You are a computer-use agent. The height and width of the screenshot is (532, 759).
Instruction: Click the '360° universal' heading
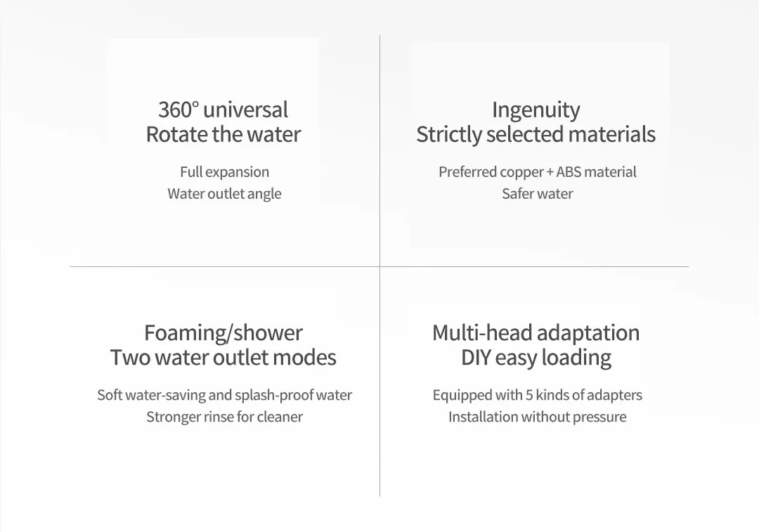click(223, 110)
